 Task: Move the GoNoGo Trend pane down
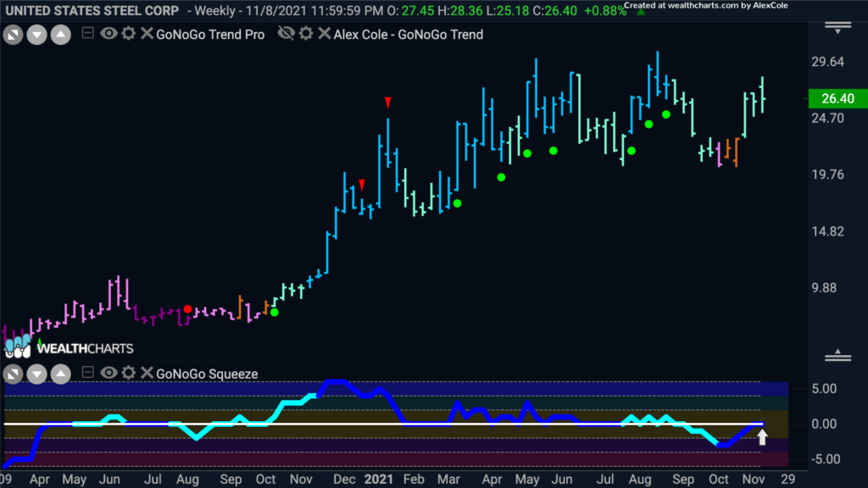point(36,35)
